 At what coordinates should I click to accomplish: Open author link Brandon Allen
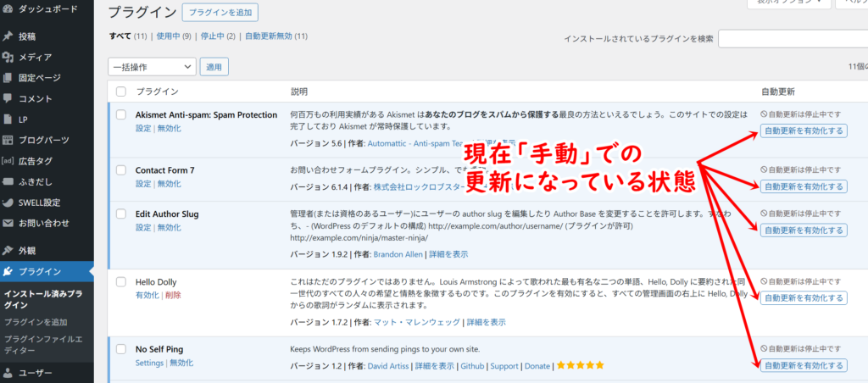click(x=398, y=254)
